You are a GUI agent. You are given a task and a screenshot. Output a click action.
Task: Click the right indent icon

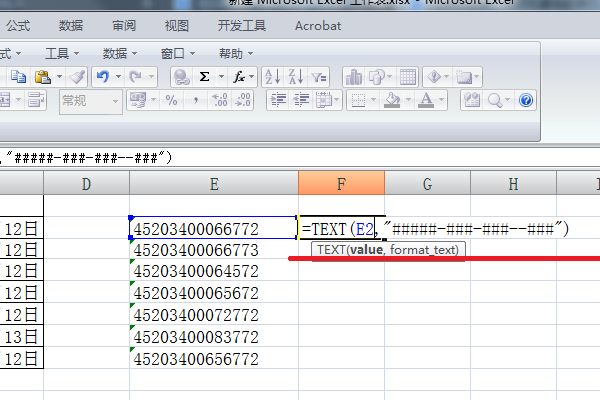[x=302, y=100]
